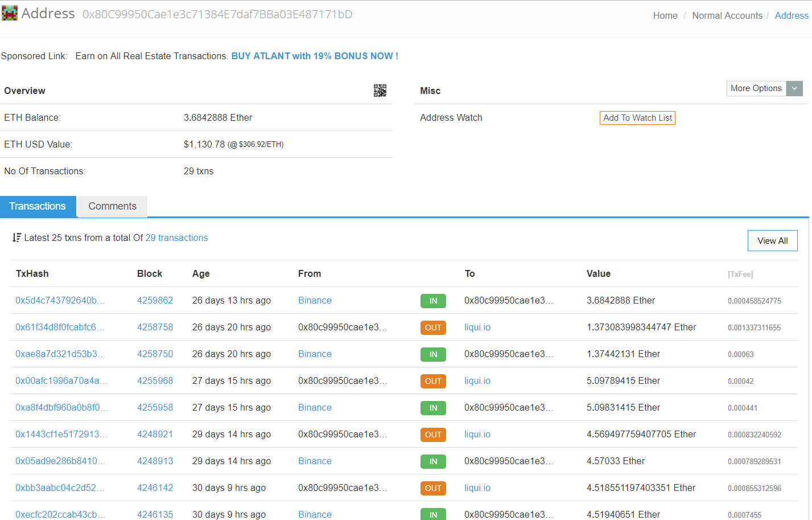
Task: Click the Address breadcrumb link
Action: [792, 15]
